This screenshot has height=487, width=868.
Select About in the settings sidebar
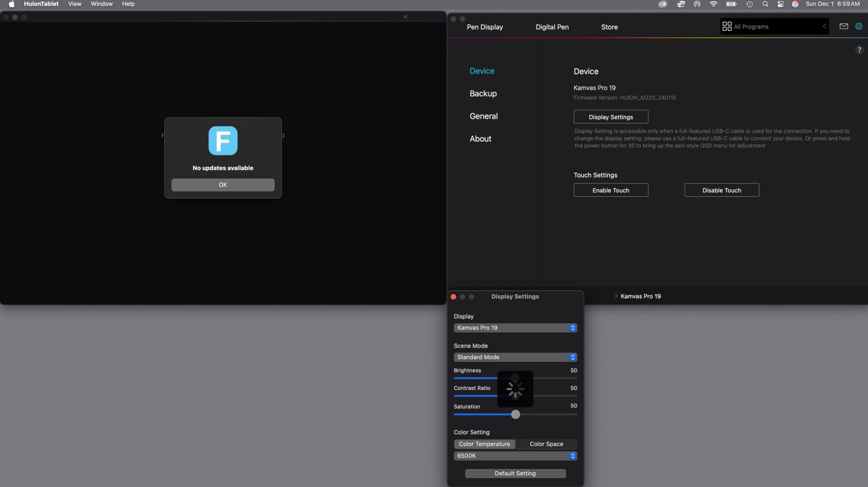(x=480, y=139)
